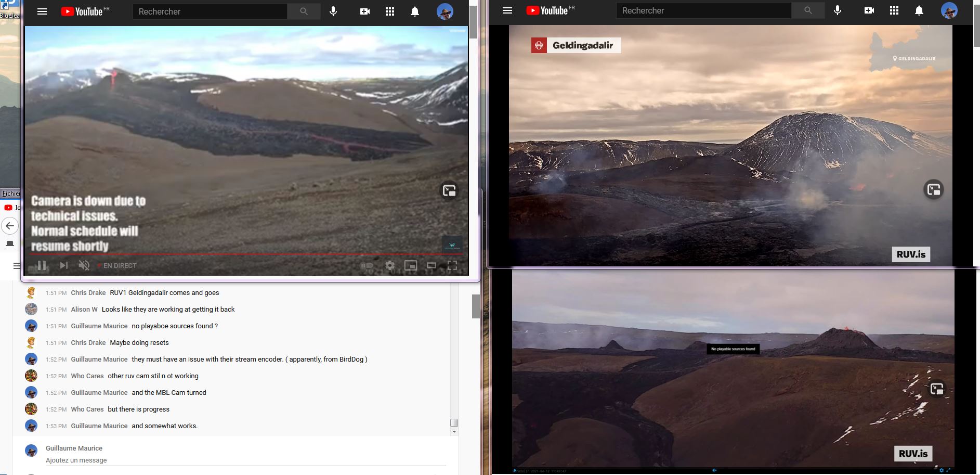Open the YouTube apps grid in the right window
The height and width of the screenshot is (475, 980).
click(x=894, y=10)
